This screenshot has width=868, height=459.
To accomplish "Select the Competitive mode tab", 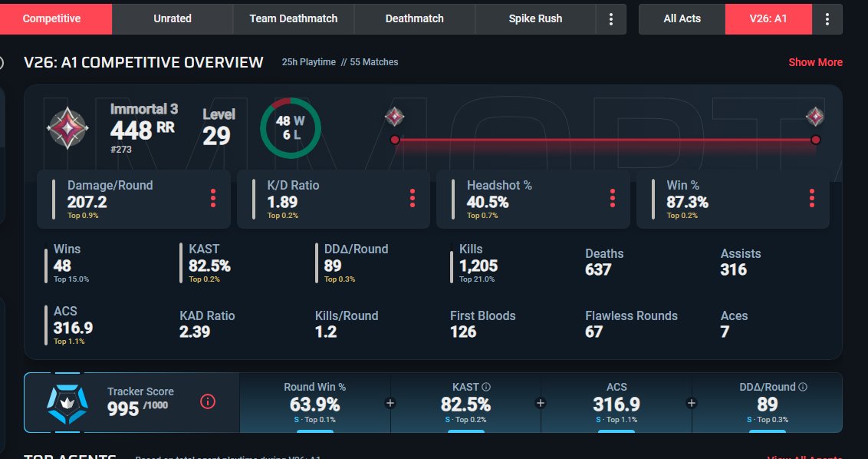I will [51, 19].
